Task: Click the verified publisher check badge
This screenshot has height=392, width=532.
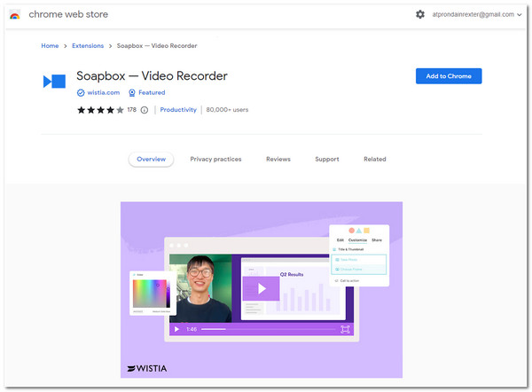Action: 81,92
